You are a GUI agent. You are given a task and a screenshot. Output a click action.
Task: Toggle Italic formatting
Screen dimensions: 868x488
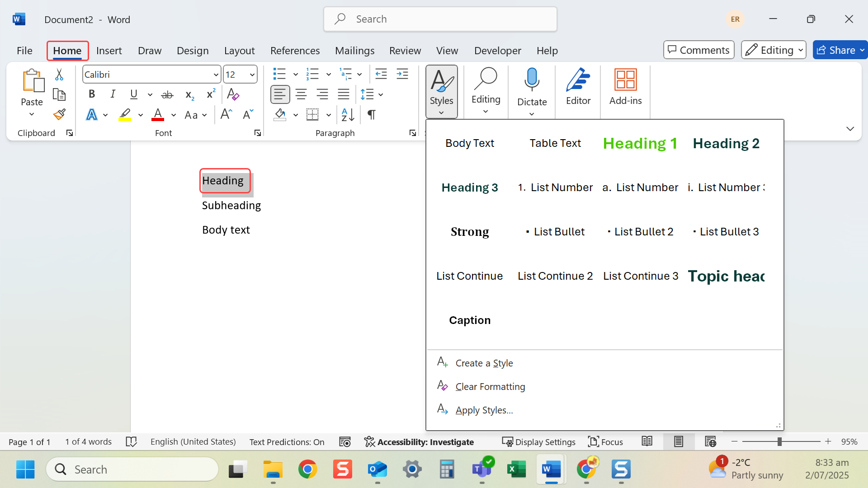[113, 94]
